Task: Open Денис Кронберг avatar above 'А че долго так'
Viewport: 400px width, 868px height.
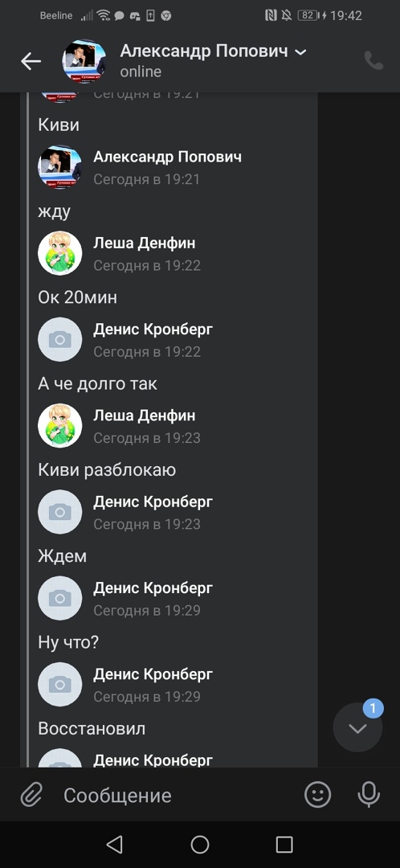Action: (x=59, y=339)
